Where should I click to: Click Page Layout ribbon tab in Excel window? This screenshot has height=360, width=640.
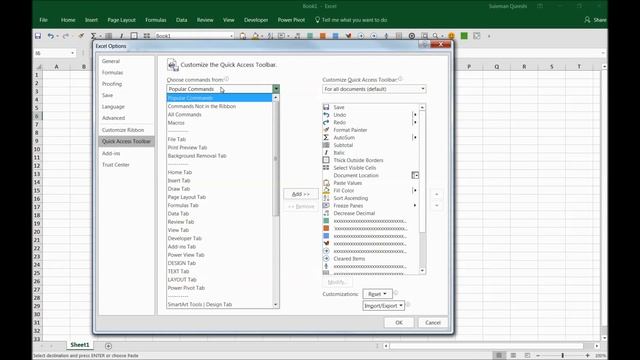coord(121,20)
